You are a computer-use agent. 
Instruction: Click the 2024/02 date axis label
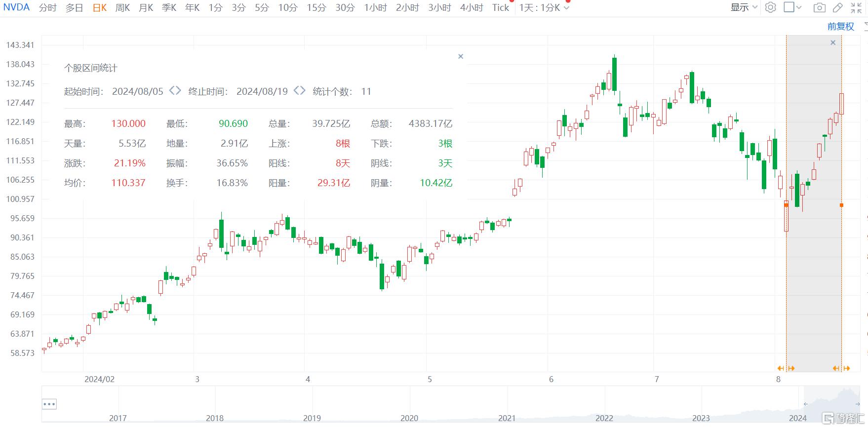99,379
